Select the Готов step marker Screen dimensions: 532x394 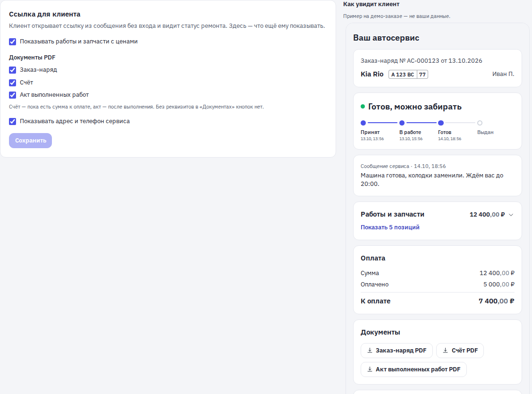click(x=441, y=123)
